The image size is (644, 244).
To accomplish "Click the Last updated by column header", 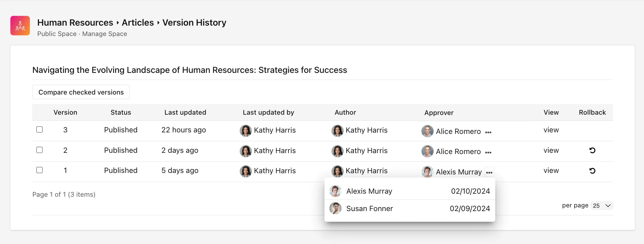I will click(268, 112).
